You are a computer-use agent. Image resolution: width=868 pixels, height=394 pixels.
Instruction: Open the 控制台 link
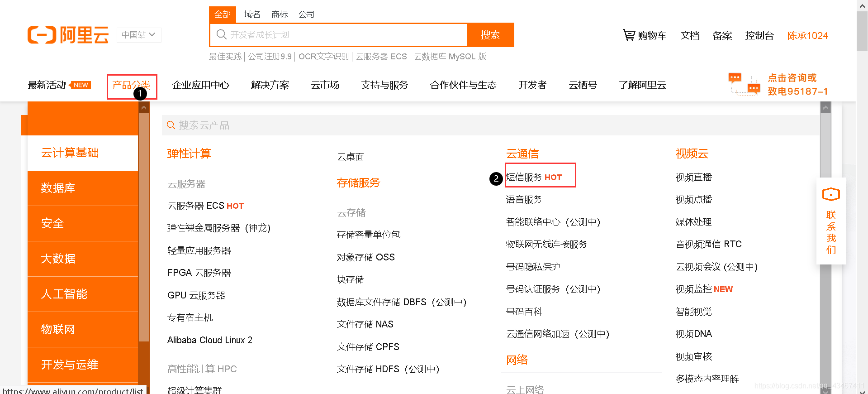pyautogui.click(x=759, y=35)
